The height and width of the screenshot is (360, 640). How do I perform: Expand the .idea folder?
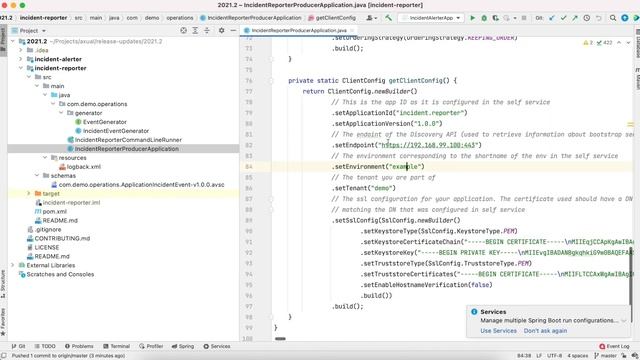coord(20,50)
